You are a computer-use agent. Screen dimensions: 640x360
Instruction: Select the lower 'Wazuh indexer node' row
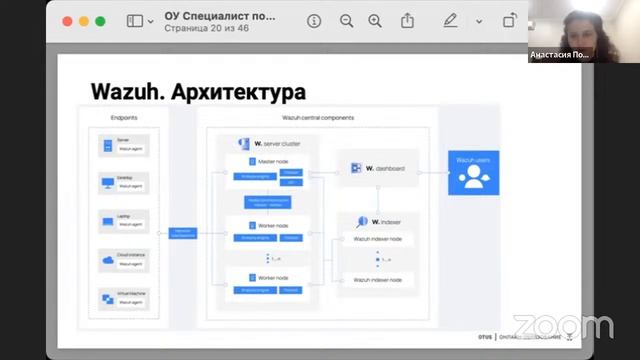[378, 280]
